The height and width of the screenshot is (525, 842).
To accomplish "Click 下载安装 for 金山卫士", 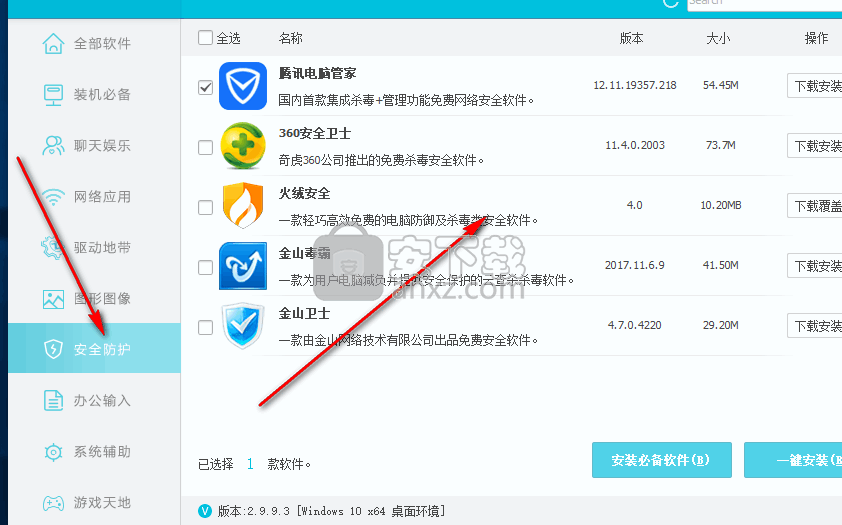I will click(x=815, y=326).
